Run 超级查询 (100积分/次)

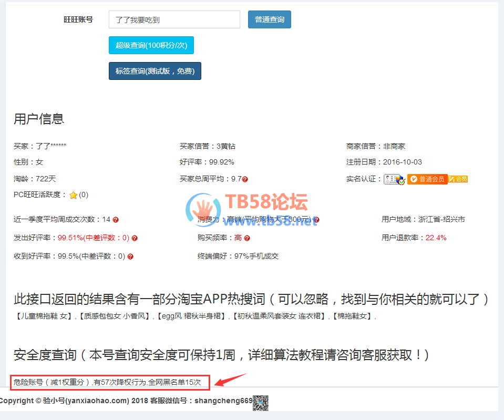pos(151,45)
